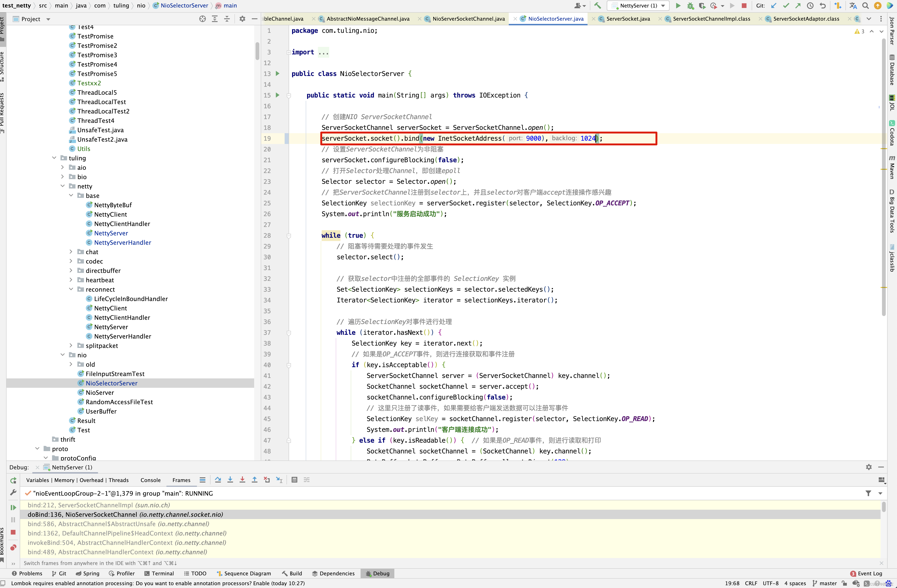
Task: Click the Debug bug icon in toolbar
Action: [x=690, y=6]
